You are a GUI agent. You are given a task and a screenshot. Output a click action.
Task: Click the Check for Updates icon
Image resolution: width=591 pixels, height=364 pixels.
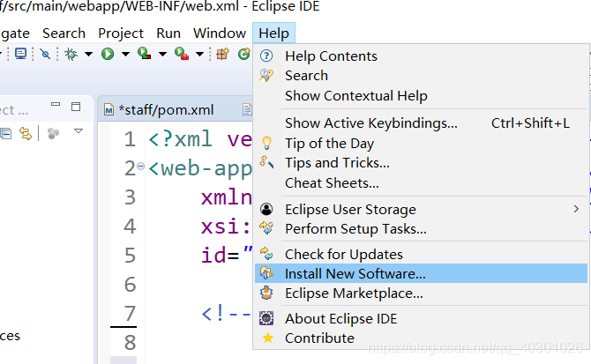pos(266,254)
